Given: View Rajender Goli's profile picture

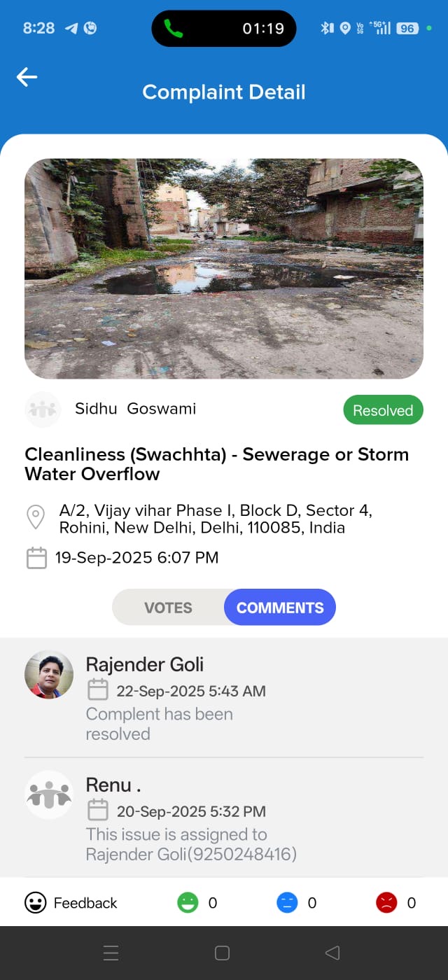Looking at the screenshot, I should (49, 675).
